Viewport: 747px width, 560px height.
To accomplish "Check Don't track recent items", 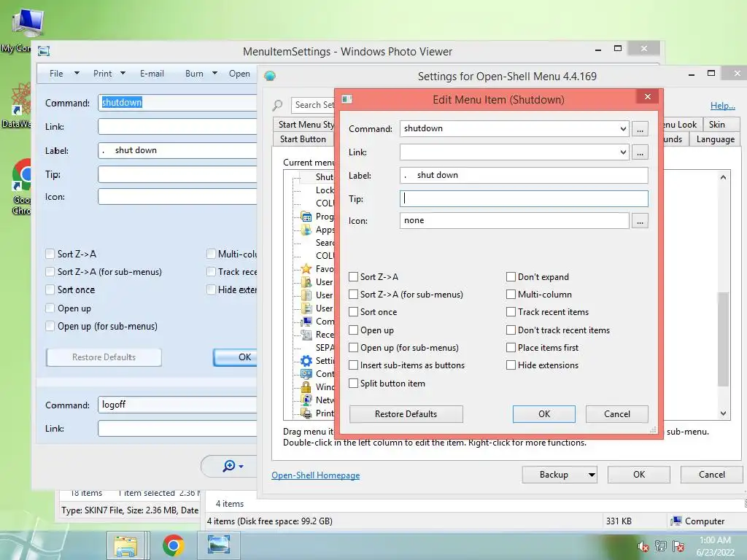I will [511, 330].
